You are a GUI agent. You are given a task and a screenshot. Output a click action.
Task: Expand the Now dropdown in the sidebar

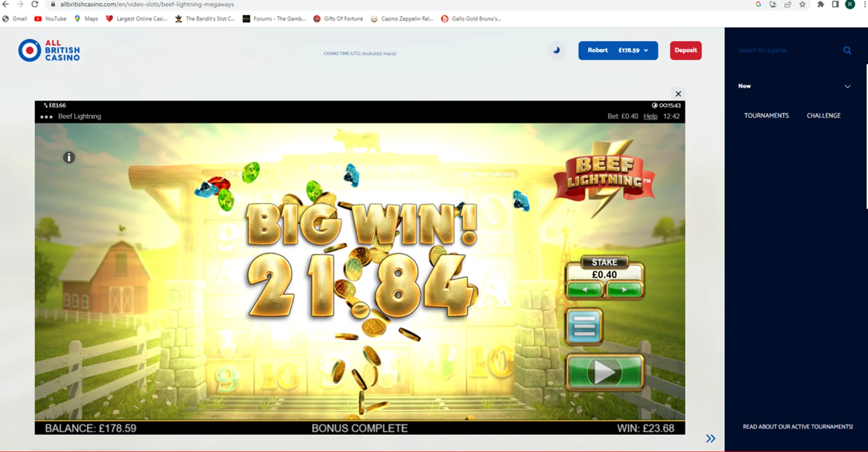click(847, 86)
